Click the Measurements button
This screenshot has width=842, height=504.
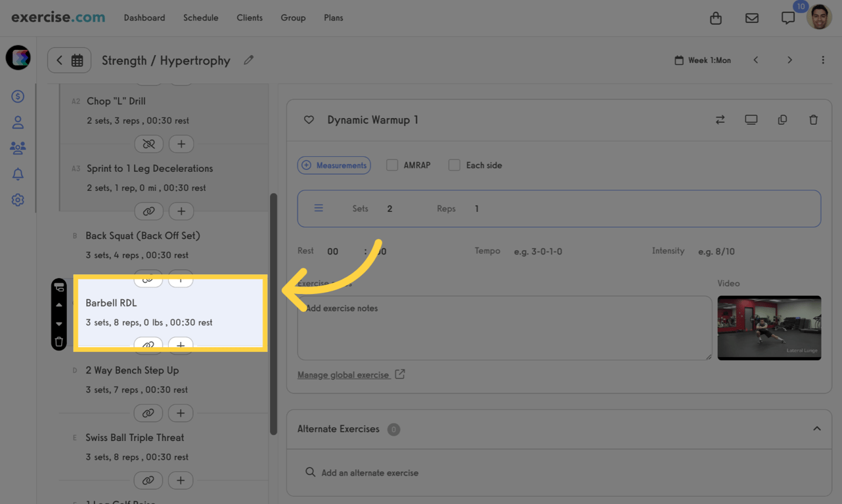click(334, 165)
